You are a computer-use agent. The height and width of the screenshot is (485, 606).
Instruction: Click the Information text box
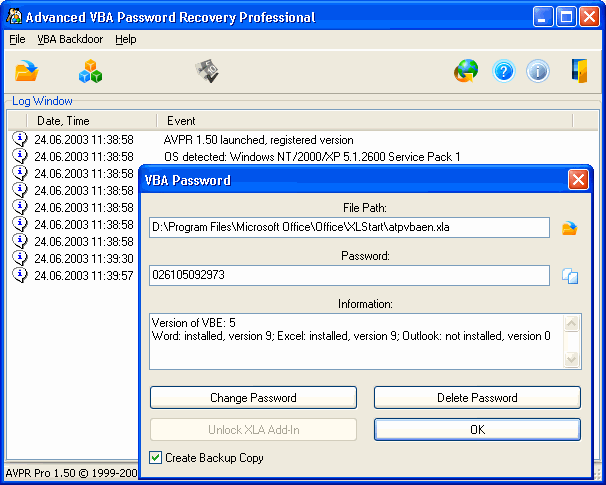tap(365, 342)
